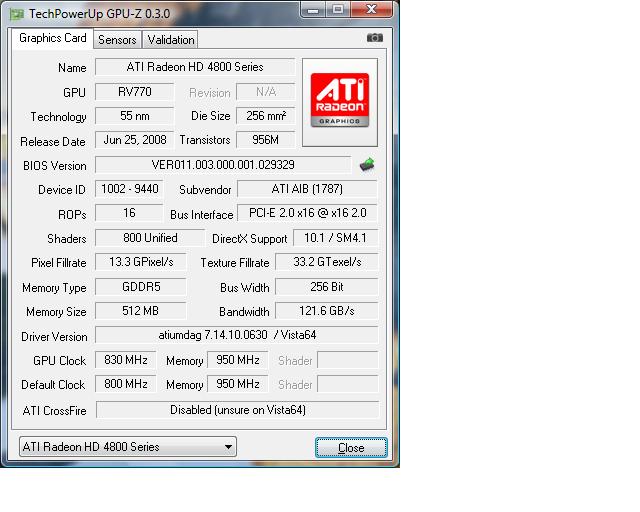Click the 'DirectX Support' label
Screen dimensions: 640x512
(x=249, y=239)
